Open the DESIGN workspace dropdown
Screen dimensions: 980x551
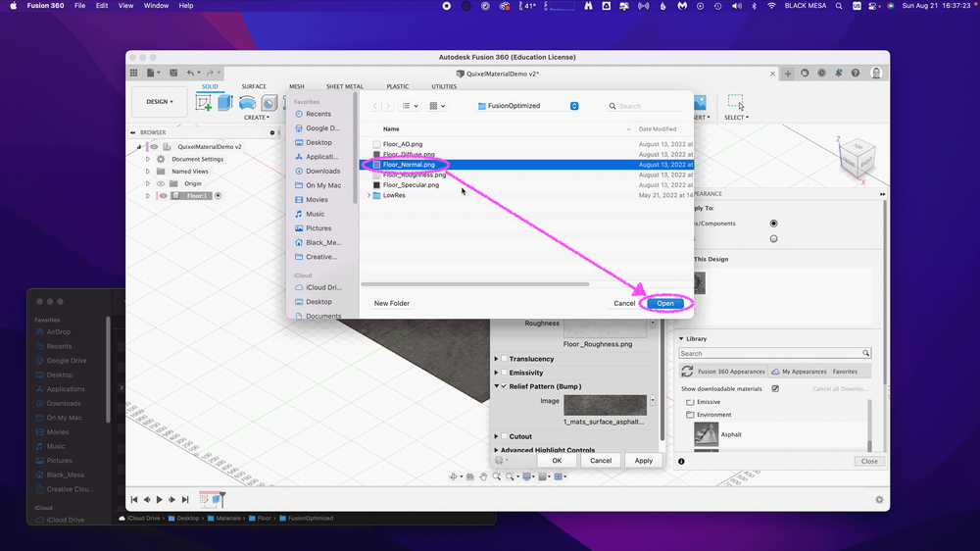click(160, 101)
